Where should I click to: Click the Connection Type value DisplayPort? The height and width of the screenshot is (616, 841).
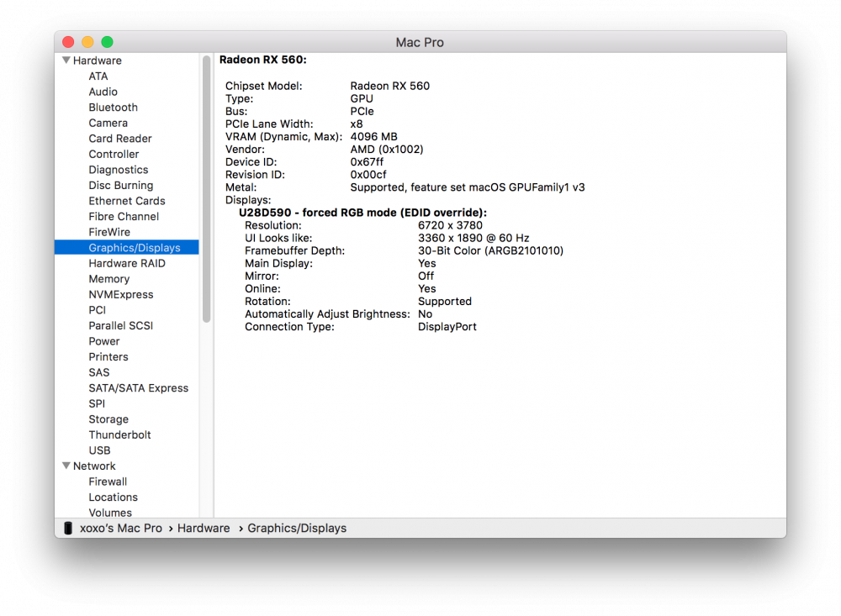click(x=447, y=327)
